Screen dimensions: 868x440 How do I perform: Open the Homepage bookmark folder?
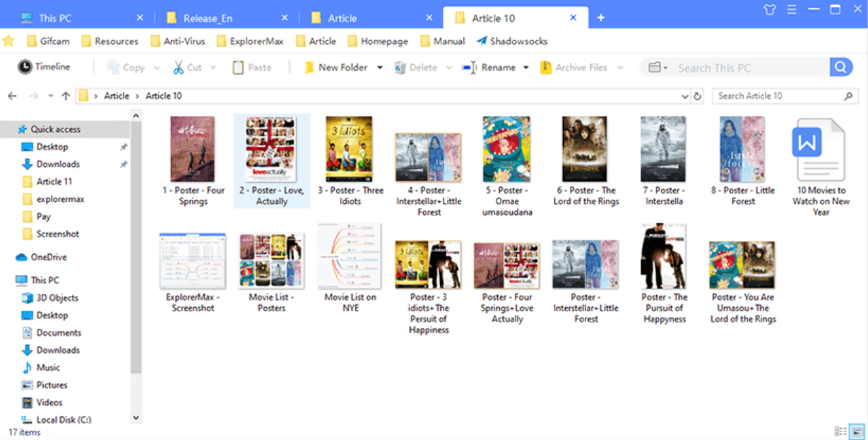[x=378, y=41]
